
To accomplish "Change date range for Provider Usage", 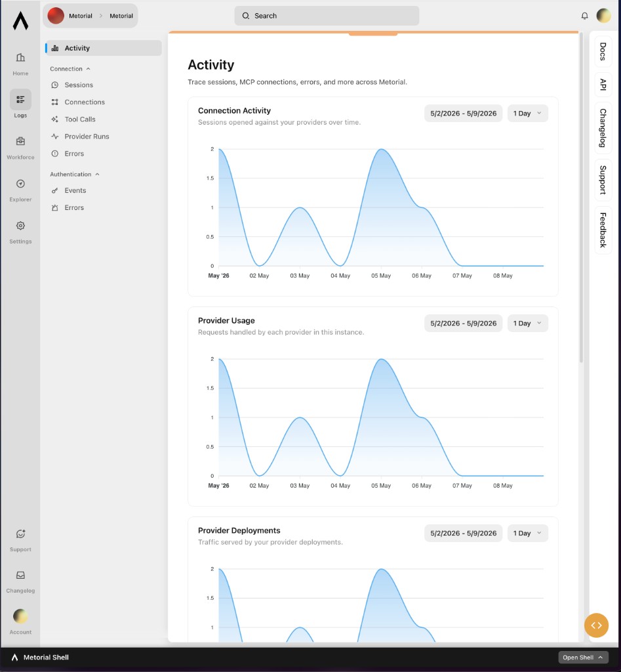I will tap(463, 323).
